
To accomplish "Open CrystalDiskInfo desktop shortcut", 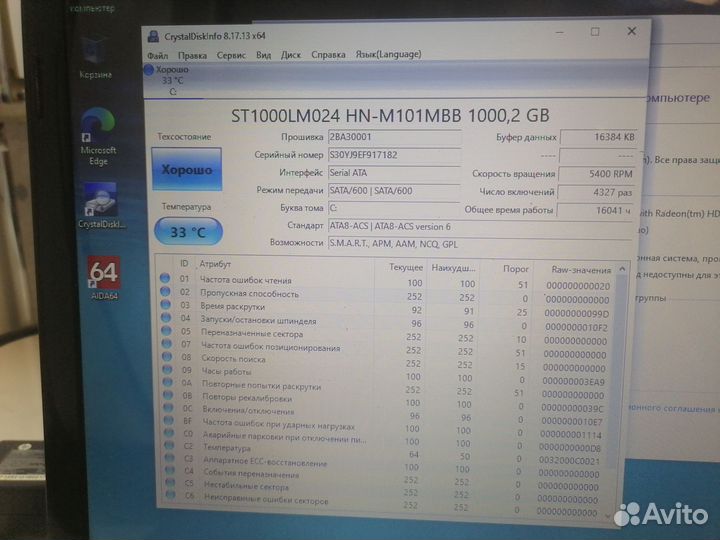I will [101, 205].
